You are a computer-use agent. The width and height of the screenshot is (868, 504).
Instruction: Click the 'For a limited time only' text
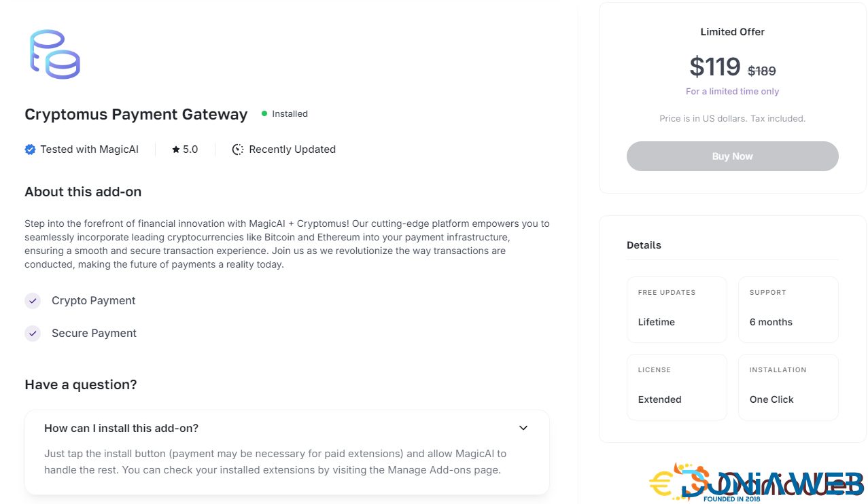(x=732, y=92)
